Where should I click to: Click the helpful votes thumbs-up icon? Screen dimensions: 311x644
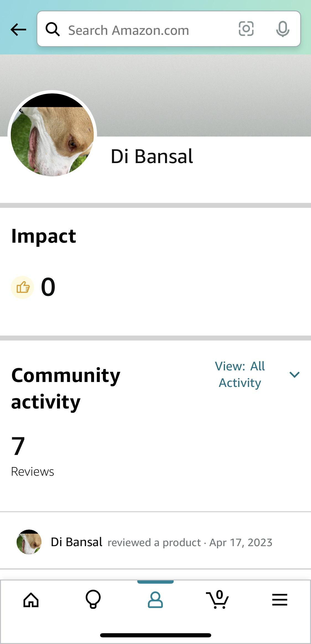click(x=23, y=287)
